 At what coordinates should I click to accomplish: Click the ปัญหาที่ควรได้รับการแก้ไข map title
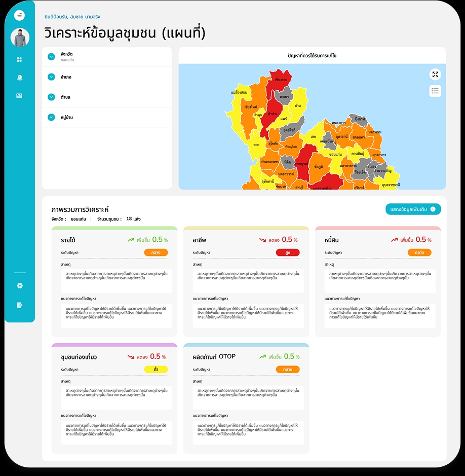pyautogui.click(x=312, y=56)
